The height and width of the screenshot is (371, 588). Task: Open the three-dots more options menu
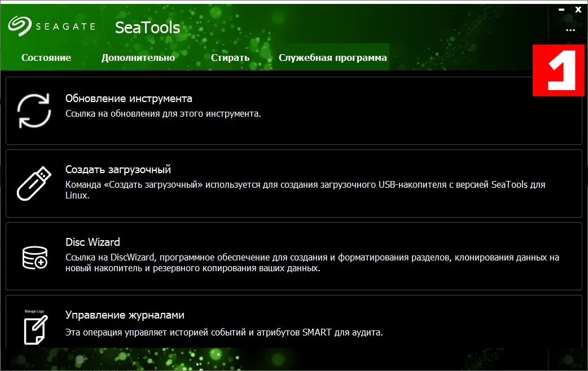coord(571,29)
